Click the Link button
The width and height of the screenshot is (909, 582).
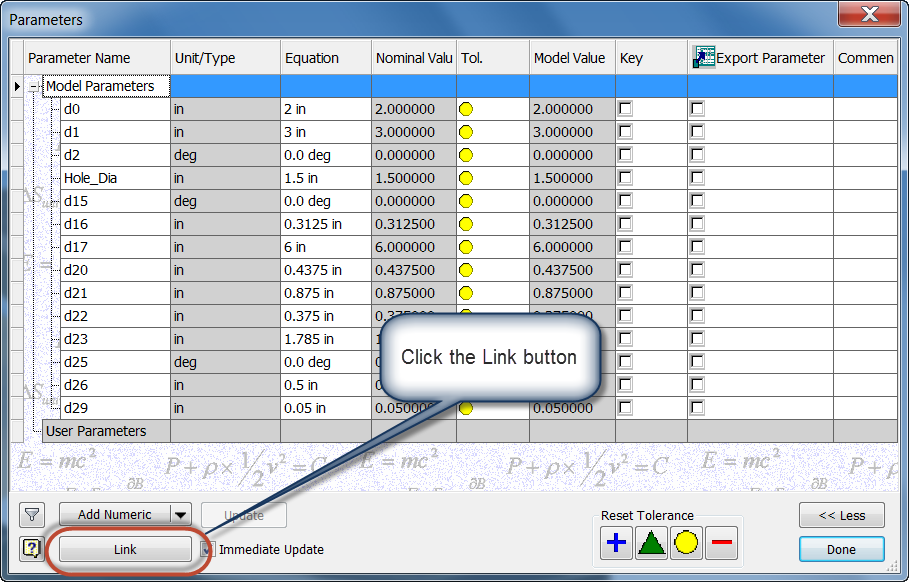[x=124, y=549]
